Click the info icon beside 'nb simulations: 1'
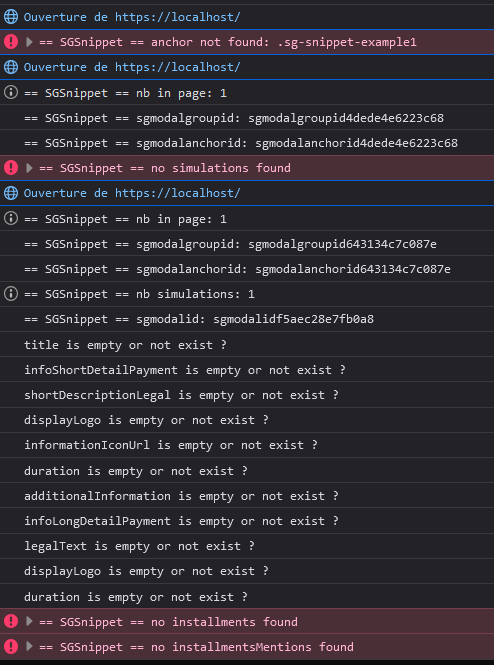Viewport: 494px width, 665px height. coord(11,294)
